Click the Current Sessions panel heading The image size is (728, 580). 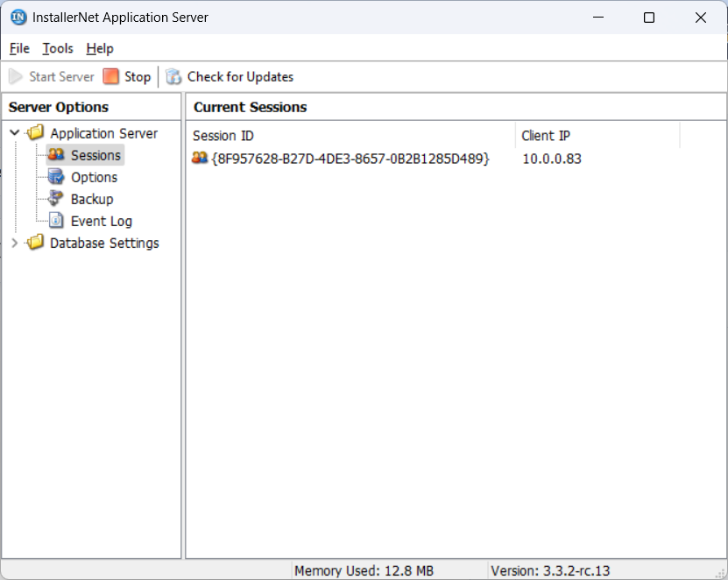tap(251, 107)
